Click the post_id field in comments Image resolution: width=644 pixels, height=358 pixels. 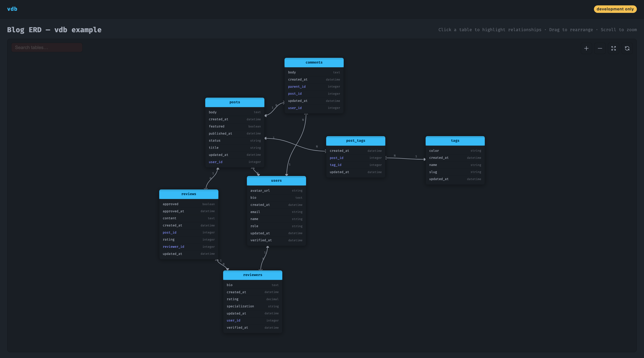[x=295, y=94]
